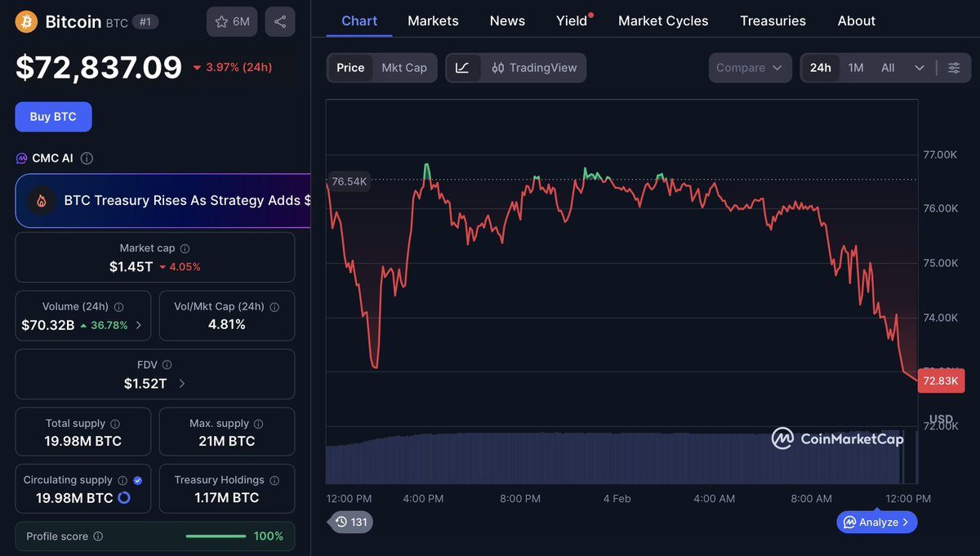Click the Buy BTC button

pyautogui.click(x=53, y=117)
